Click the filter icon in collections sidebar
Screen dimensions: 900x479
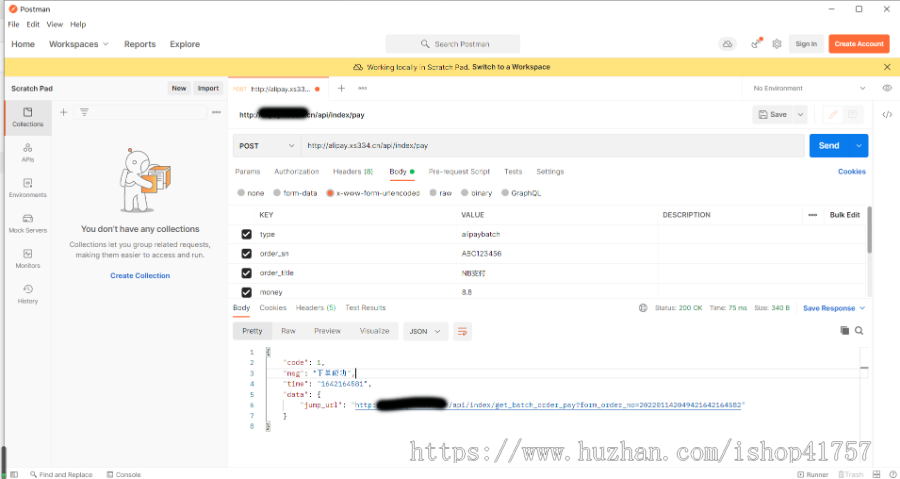coord(84,112)
